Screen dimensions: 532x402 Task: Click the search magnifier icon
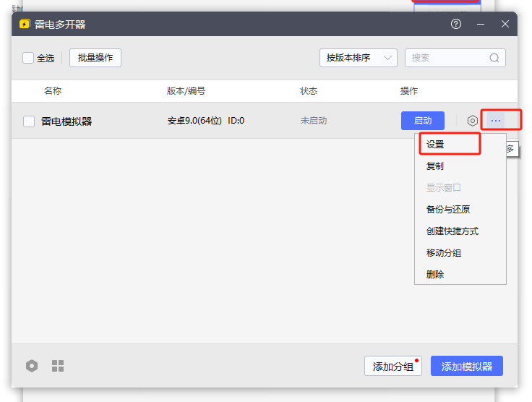(494, 58)
